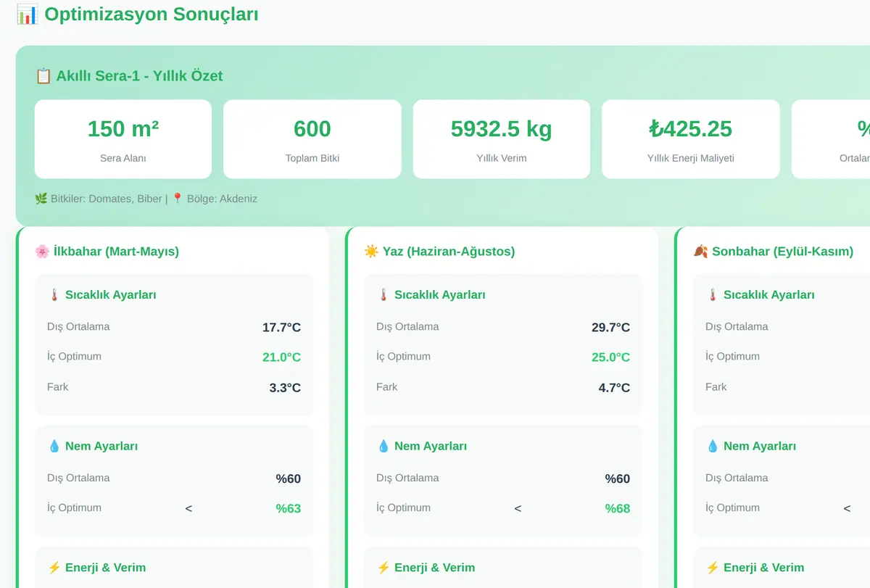Click the Bitkiler: Domates, Biber text
The height and width of the screenshot is (588, 870).
(107, 199)
